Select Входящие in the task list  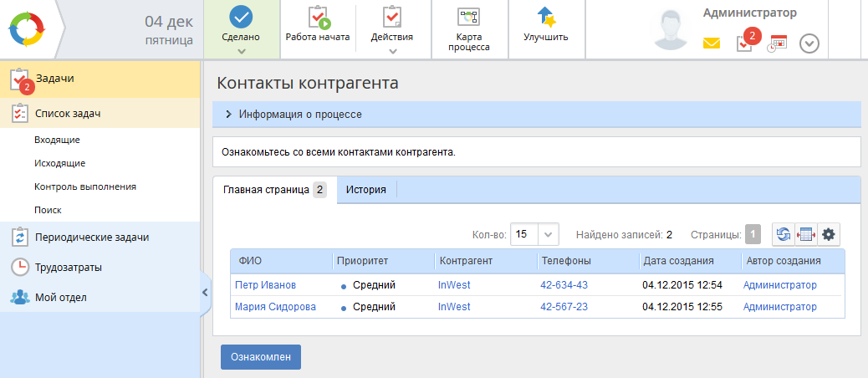tap(58, 140)
